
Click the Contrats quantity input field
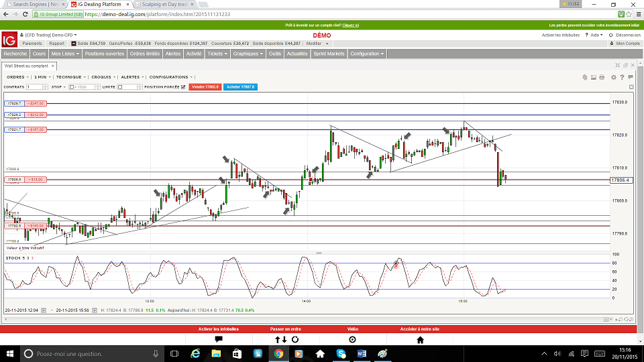pyautogui.click(x=34, y=87)
